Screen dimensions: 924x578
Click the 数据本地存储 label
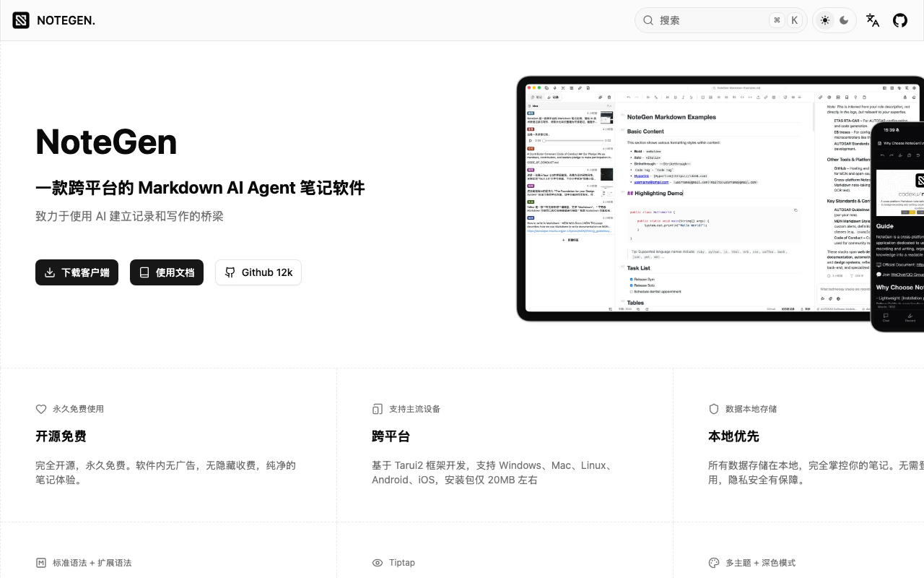751,409
